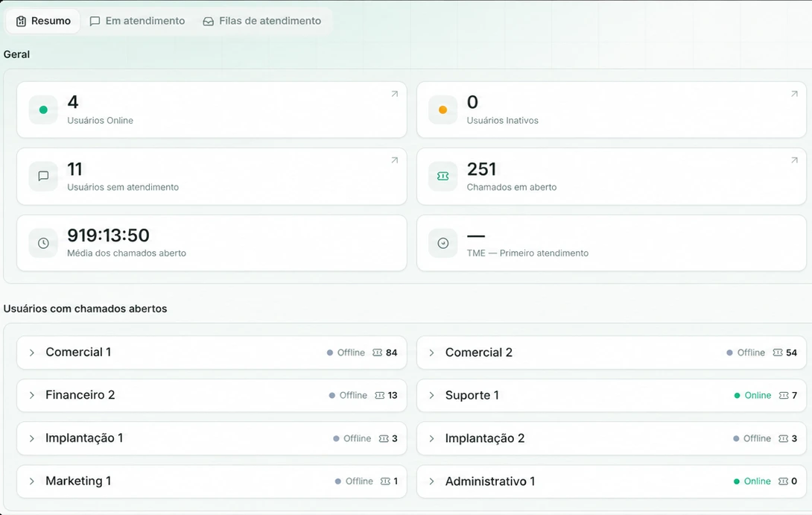Click the Online status of Suporte 1
The height and width of the screenshot is (515, 812).
pyautogui.click(x=752, y=395)
